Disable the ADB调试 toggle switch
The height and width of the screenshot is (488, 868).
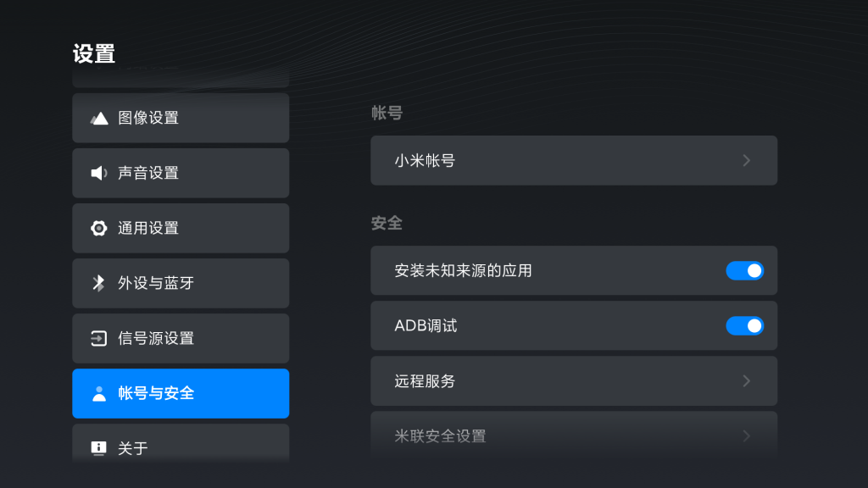click(744, 326)
